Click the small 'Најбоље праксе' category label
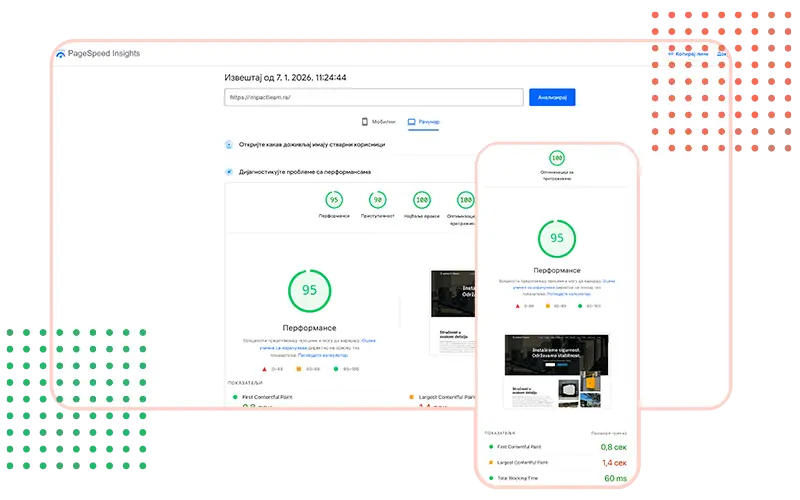 click(x=422, y=216)
